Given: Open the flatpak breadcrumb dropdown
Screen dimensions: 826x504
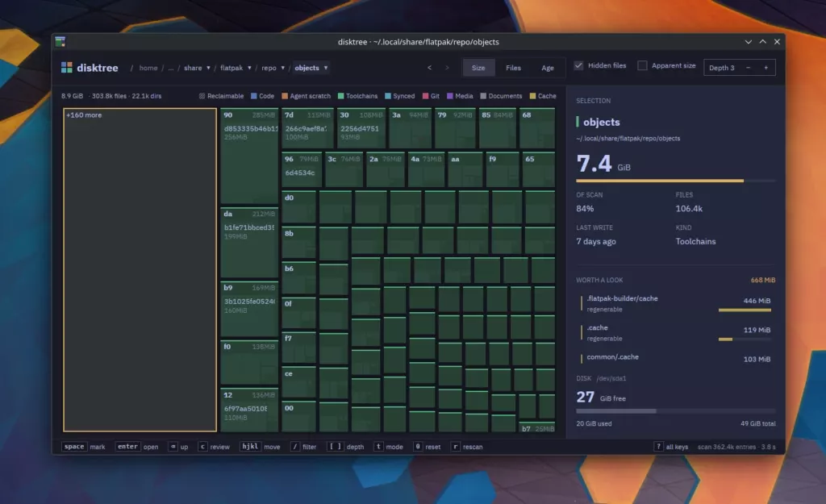Looking at the screenshot, I should pyautogui.click(x=250, y=68).
